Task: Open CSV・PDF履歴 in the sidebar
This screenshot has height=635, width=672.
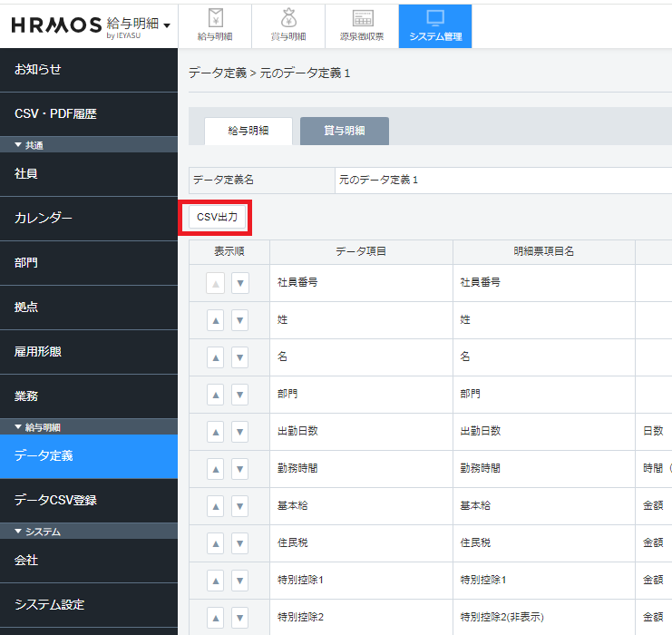Action: pyautogui.click(x=89, y=114)
